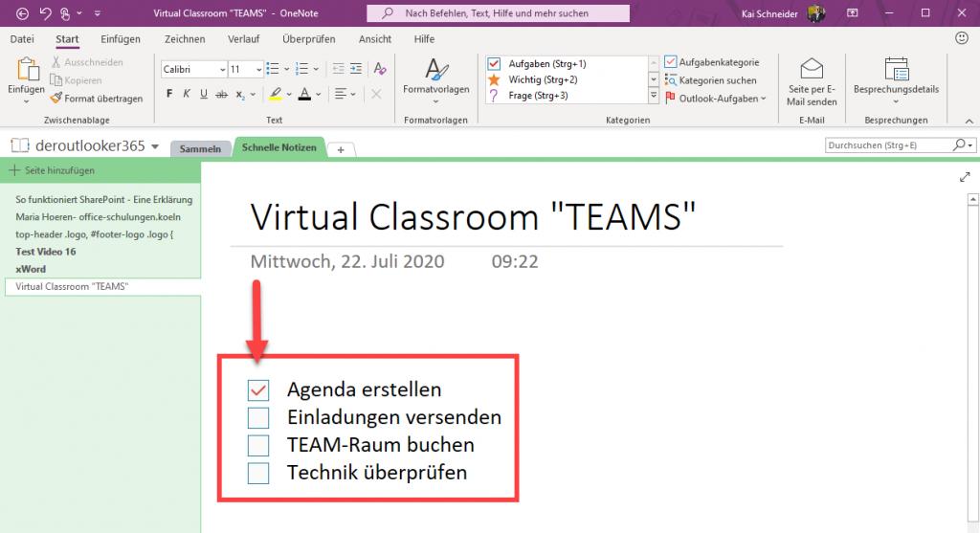Switch to Überprüfen ribbon tab
This screenshot has width=980, height=533.
(309, 38)
